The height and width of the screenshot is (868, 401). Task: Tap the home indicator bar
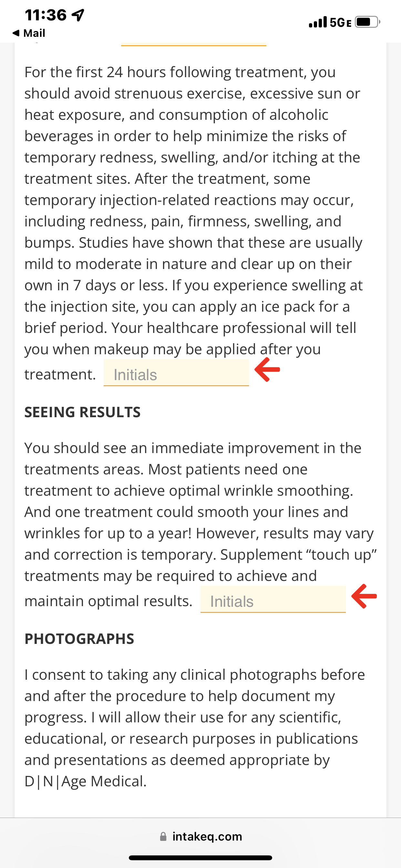point(200,858)
